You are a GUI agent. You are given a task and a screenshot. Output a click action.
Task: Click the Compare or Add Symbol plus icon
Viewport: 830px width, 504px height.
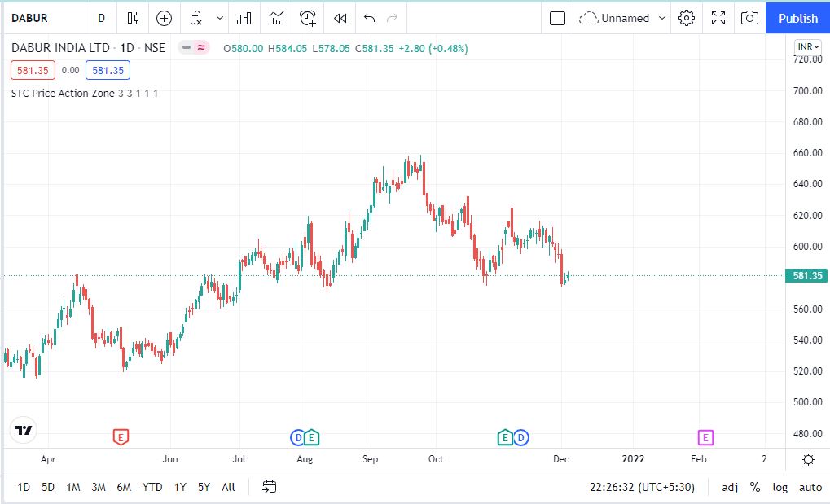[x=165, y=18]
